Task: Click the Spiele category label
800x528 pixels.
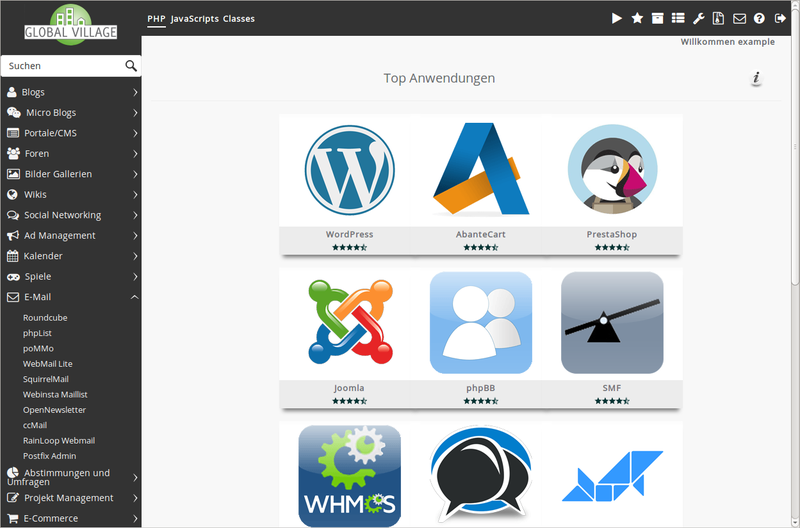Action: 38,276
